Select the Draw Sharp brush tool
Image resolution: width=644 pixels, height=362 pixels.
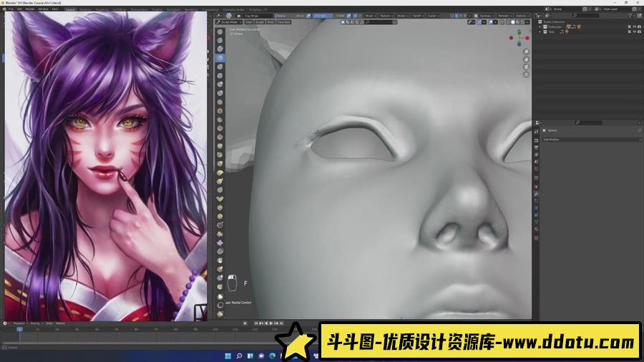(x=220, y=40)
